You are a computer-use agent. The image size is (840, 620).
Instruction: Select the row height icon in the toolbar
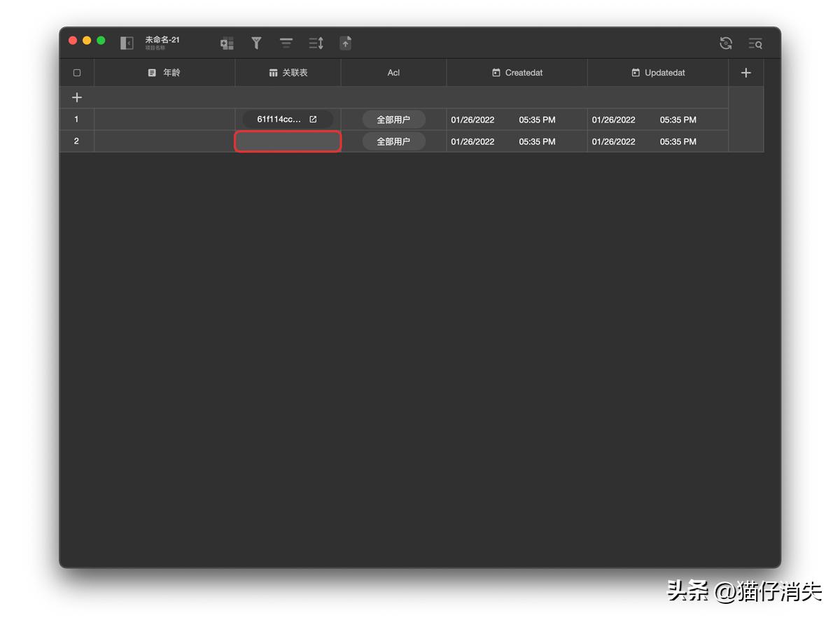(286, 43)
